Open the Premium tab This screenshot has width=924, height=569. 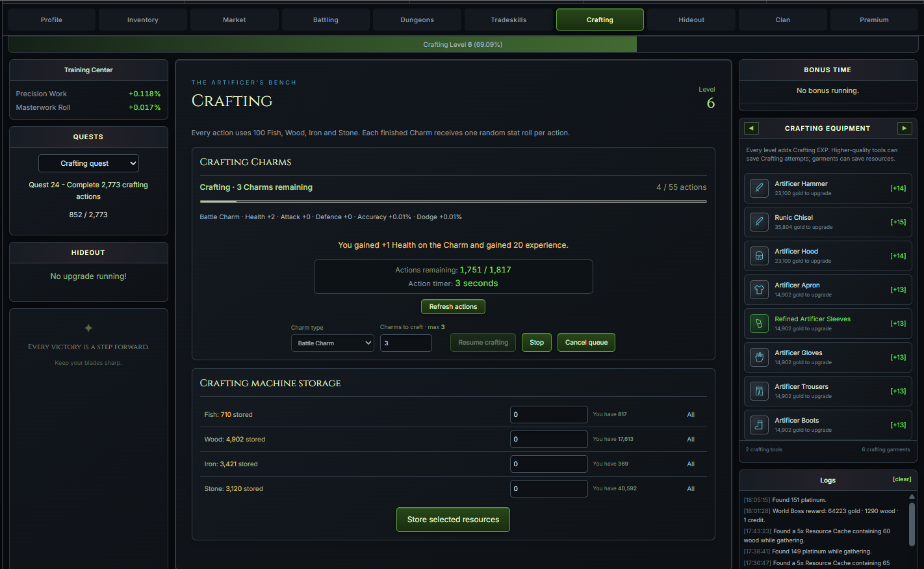click(x=874, y=20)
